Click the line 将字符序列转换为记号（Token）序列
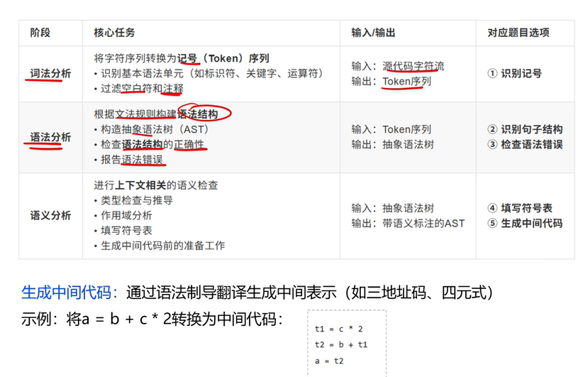Image resolution: width=588 pixels, height=377 pixels. click(182, 58)
